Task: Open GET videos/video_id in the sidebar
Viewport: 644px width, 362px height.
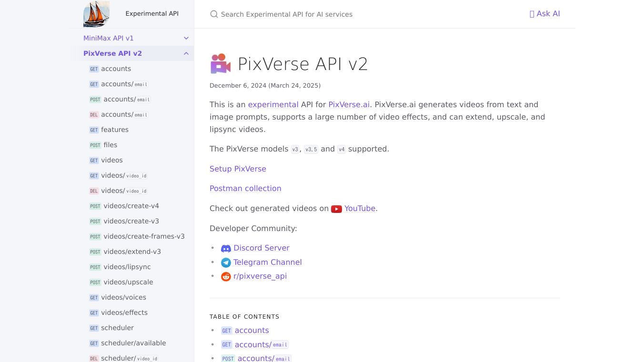Action: coord(118,175)
